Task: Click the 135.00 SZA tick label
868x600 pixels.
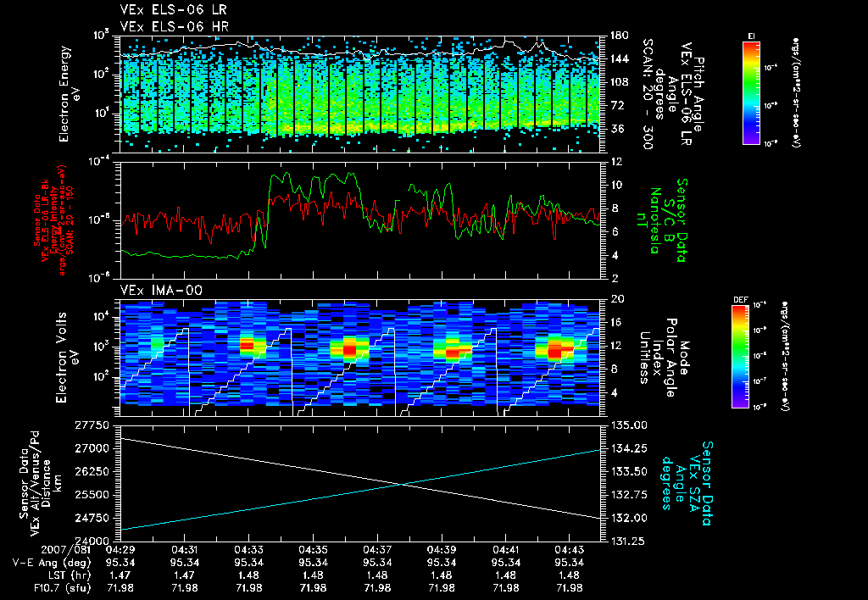Action: click(628, 425)
